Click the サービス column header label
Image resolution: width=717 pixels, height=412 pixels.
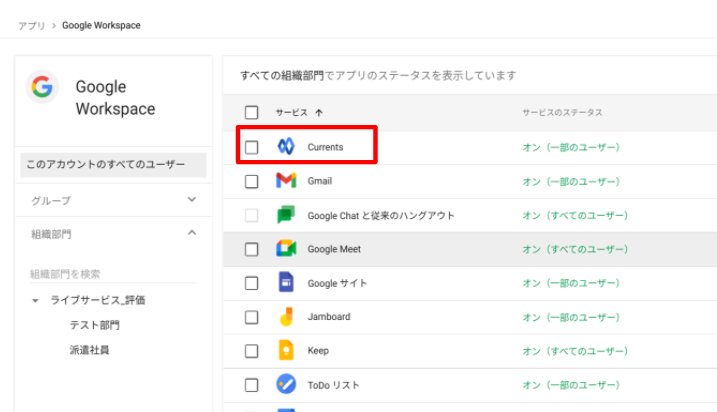(291, 112)
